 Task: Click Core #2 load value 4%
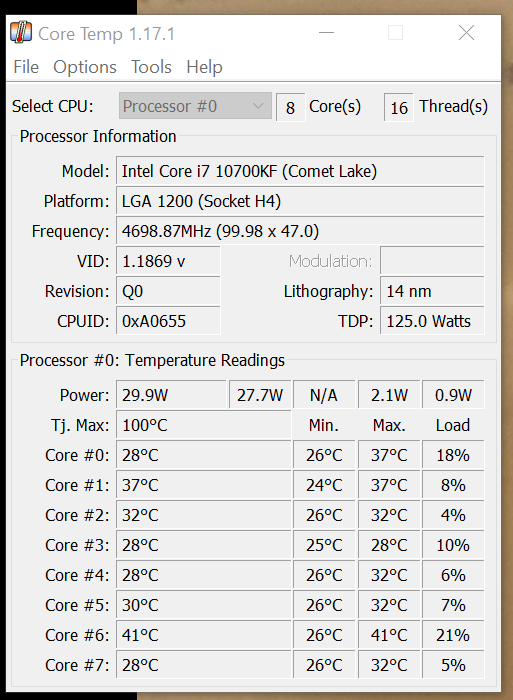[x=453, y=515]
